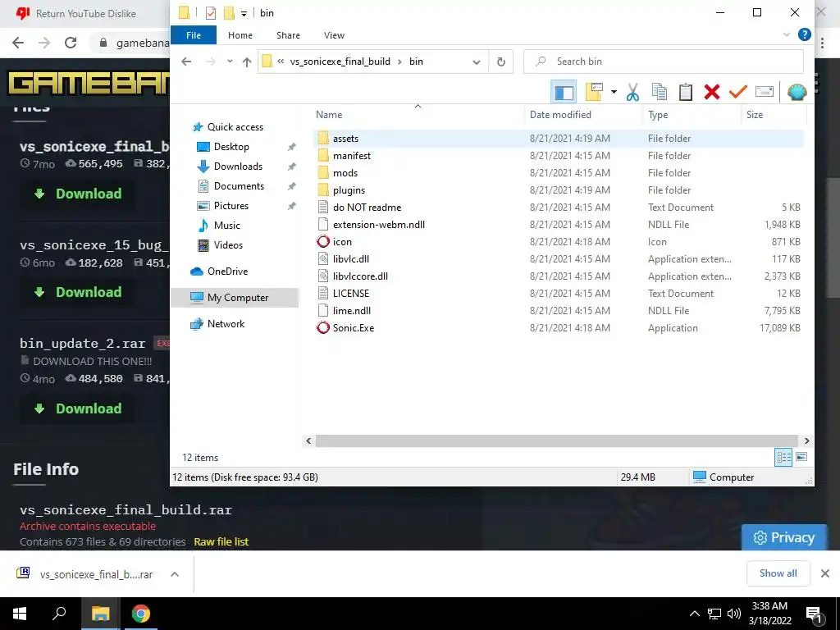The image size is (840, 630).
Task: Switch to Large icons view icon
Action: click(801, 458)
